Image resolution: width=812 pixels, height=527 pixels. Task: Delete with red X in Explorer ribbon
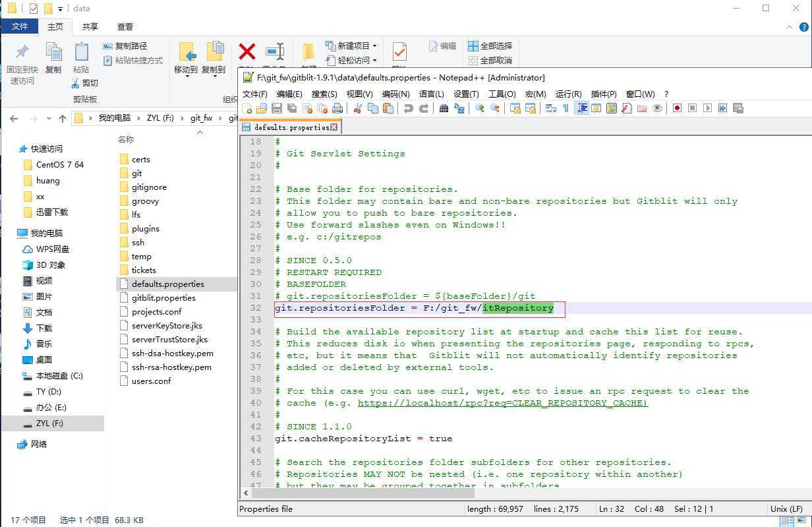click(247, 51)
